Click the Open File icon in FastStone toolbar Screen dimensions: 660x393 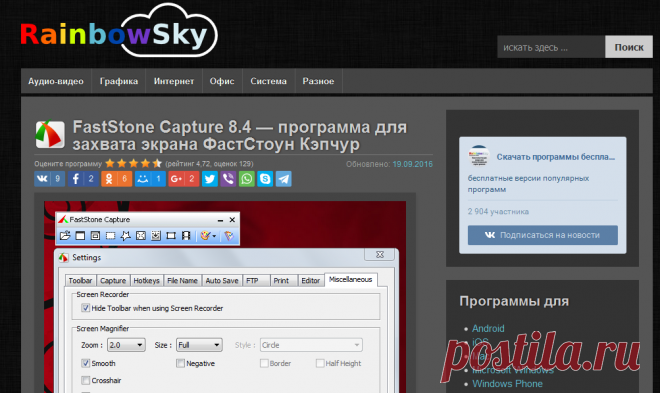coord(65,236)
